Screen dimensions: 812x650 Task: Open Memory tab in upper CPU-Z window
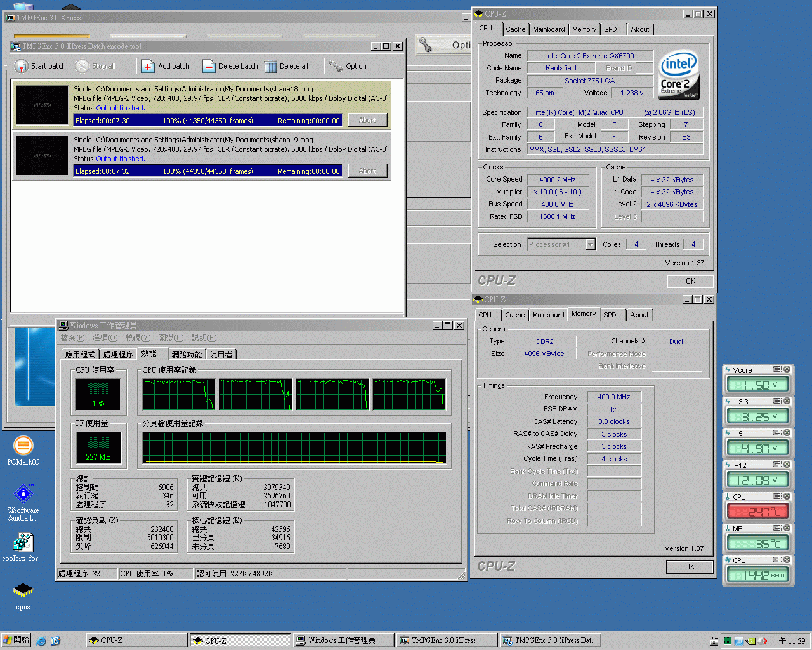point(584,29)
